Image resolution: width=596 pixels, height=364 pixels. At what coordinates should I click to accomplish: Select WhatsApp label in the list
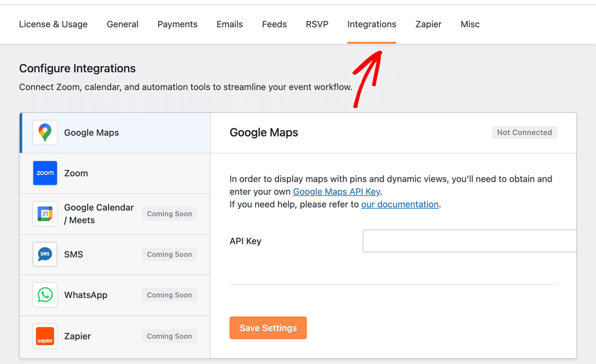coord(86,295)
